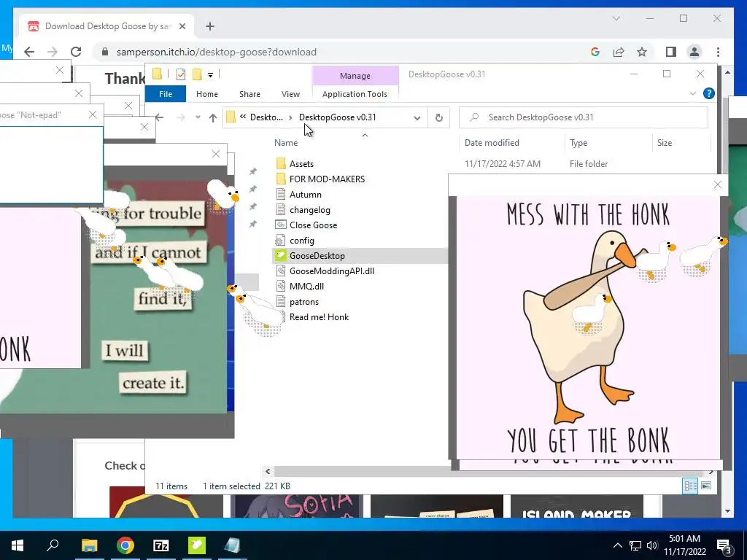The height and width of the screenshot is (560, 747).
Task: Expand the address bar history dropdown
Action: [x=417, y=117]
